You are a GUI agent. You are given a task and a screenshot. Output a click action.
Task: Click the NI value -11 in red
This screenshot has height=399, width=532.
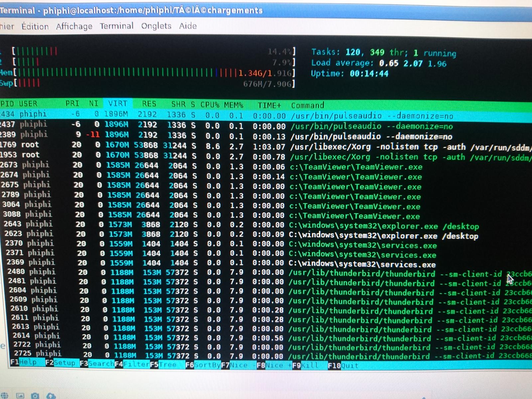click(93, 135)
